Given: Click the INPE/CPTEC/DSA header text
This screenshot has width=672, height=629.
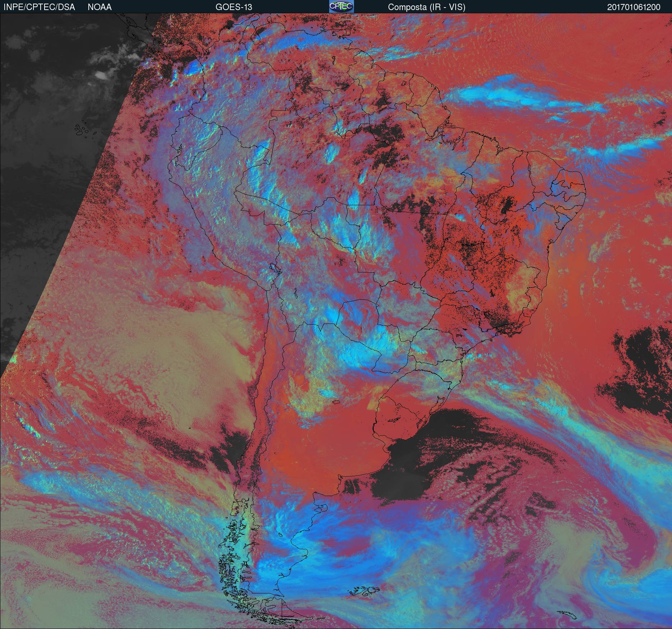Looking at the screenshot, I should (x=39, y=7).
